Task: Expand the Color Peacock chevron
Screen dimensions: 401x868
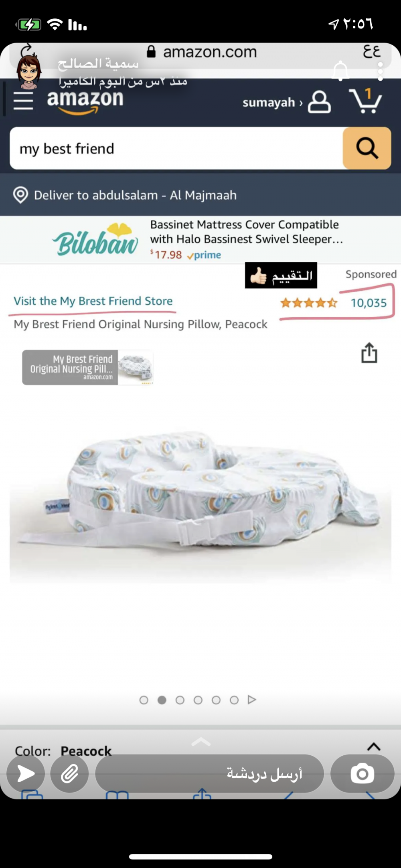Action: coord(374,746)
